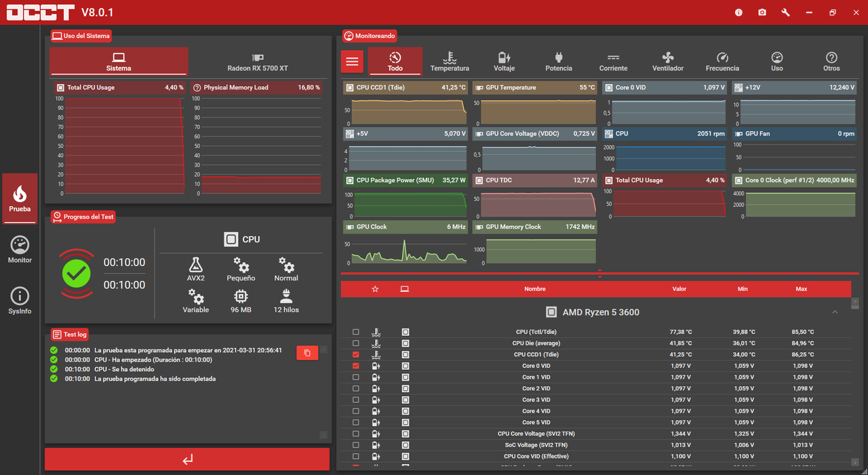Click the Monitoreando panel header icon
The image size is (868, 475).
[x=349, y=35]
